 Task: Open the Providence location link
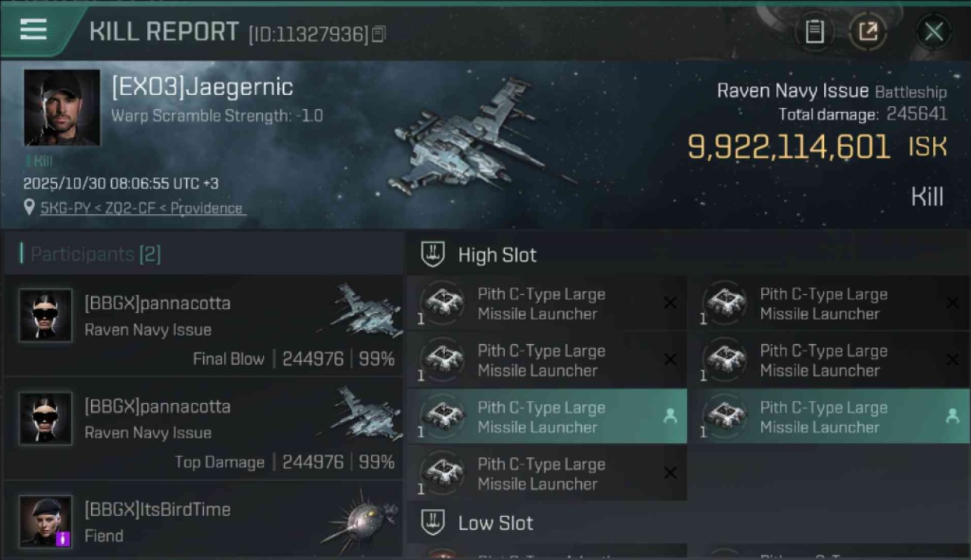pos(143,208)
